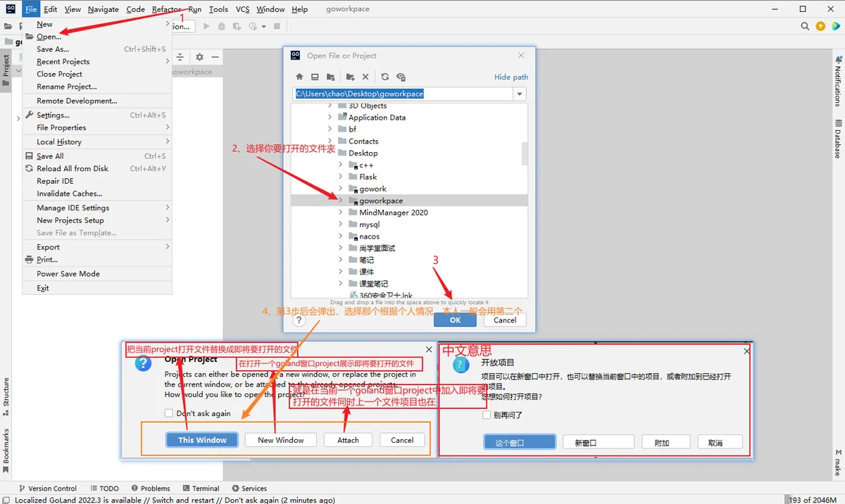Click the Stop square icon in toolbar
Image resolution: width=845 pixels, height=504 pixels.
(x=277, y=26)
